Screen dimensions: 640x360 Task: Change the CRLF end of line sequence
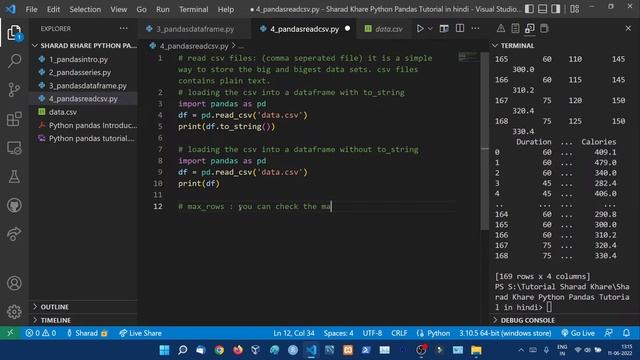(399, 333)
